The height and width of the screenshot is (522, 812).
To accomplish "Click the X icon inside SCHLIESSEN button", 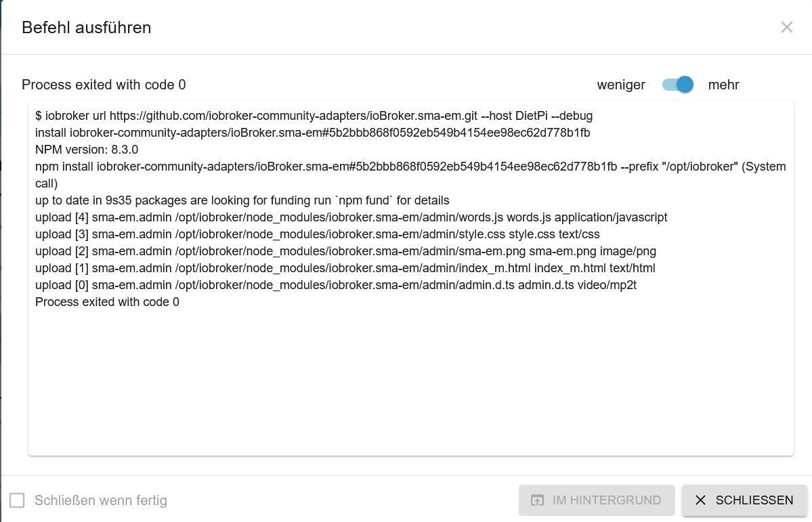I will click(700, 500).
